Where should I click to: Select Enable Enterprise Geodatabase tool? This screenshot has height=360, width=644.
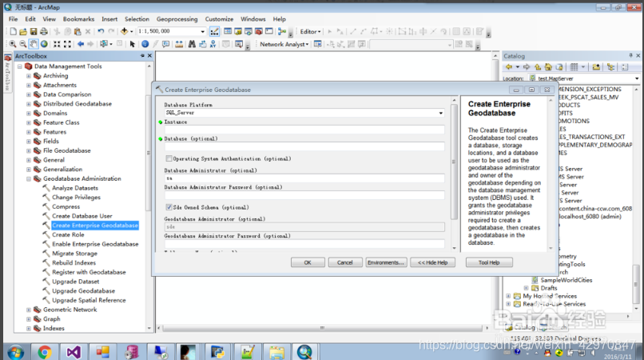pyautogui.click(x=95, y=244)
